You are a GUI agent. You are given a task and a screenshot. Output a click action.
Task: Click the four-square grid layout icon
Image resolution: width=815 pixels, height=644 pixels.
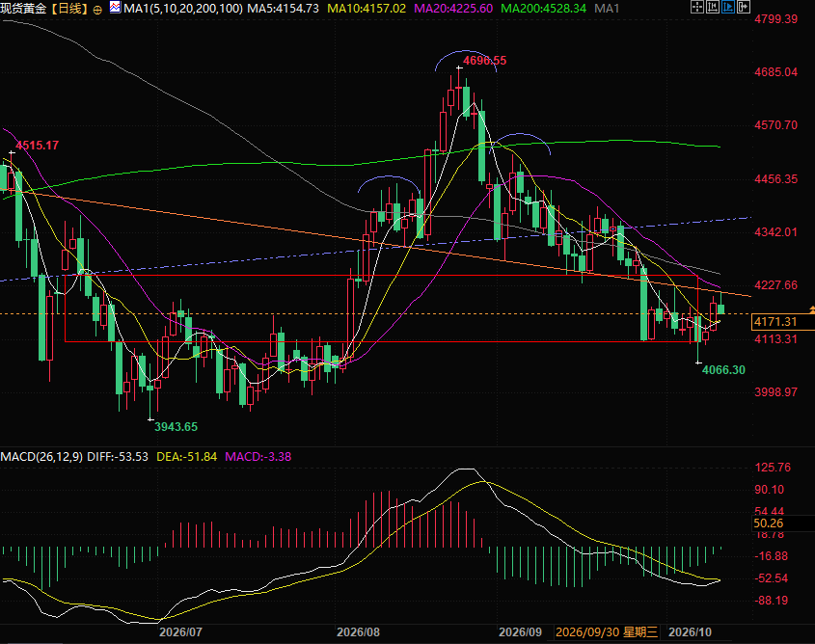(x=697, y=7)
